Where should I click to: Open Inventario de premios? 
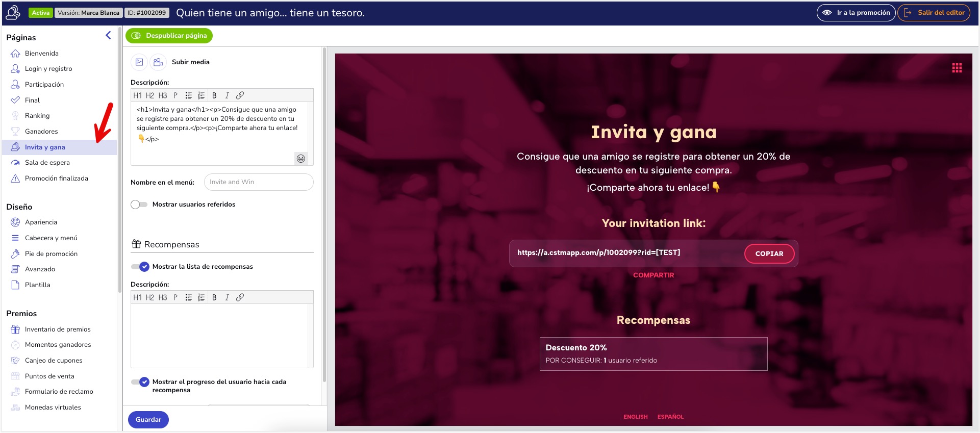click(x=58, y=329)
